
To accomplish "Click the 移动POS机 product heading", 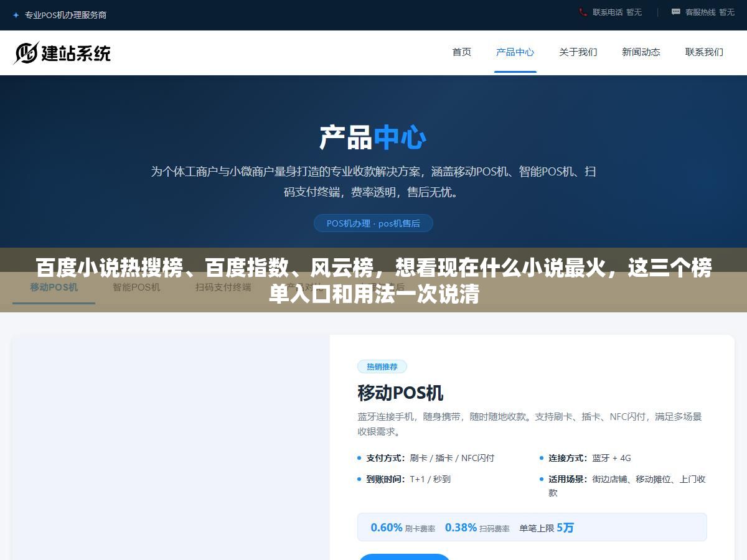I will (x=400, y=393).
